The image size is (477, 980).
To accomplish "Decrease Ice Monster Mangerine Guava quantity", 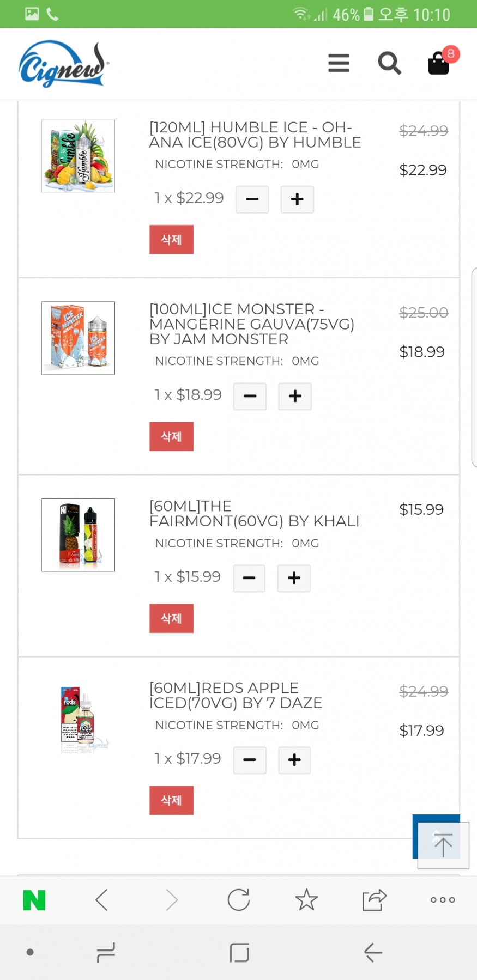I will coord(250,396).
